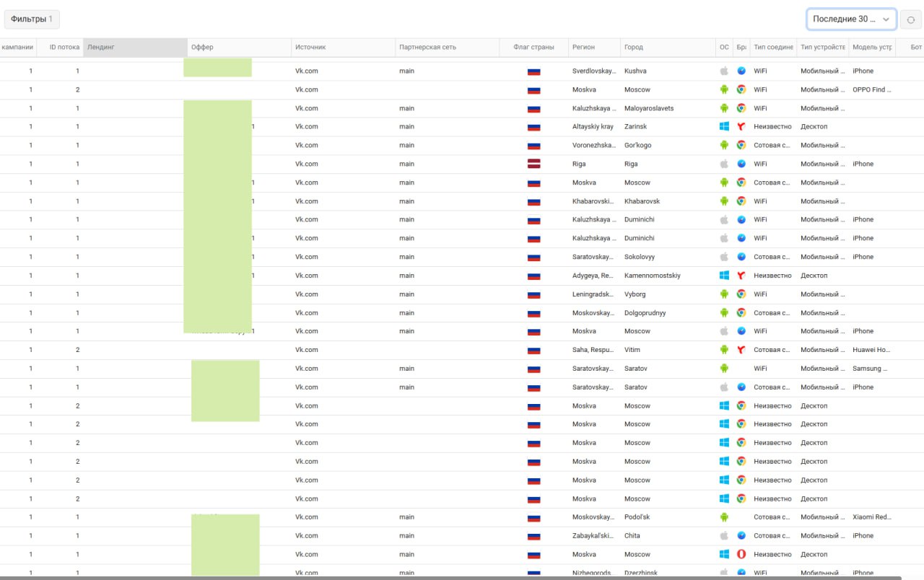Click the horizontal scrollbar at the table bottom

tap(451, 577)
